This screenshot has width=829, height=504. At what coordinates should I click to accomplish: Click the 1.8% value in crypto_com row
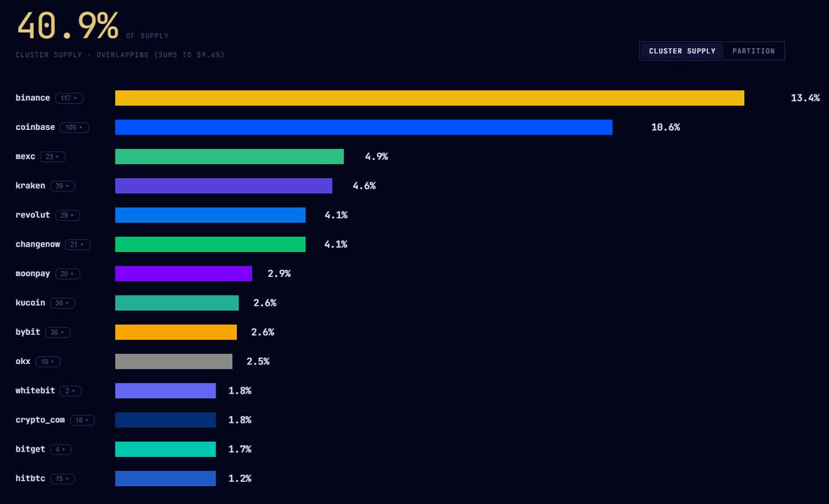tap(240, 420)
